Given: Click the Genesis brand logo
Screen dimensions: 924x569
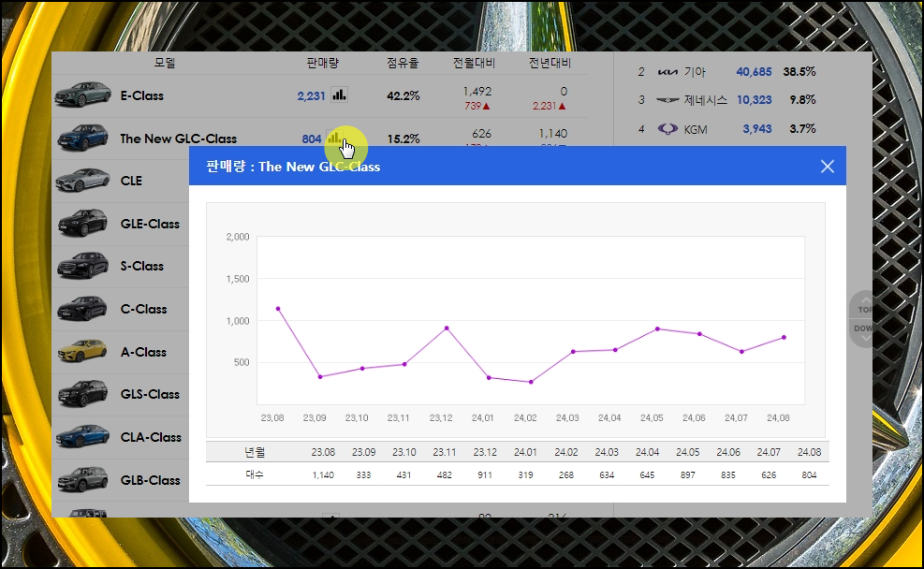Looking at the screenshot, I should pyautogui.click(x=667, y=100).
